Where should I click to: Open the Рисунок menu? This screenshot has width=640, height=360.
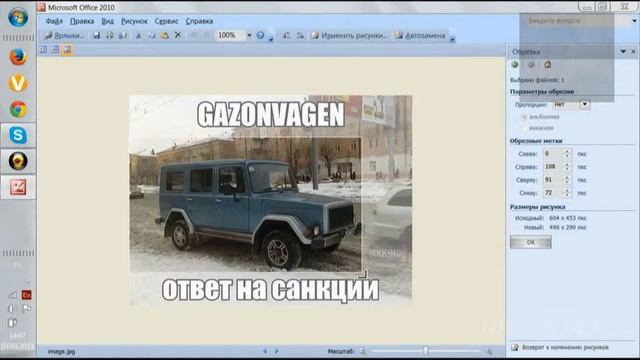click(x=134, y=21)
